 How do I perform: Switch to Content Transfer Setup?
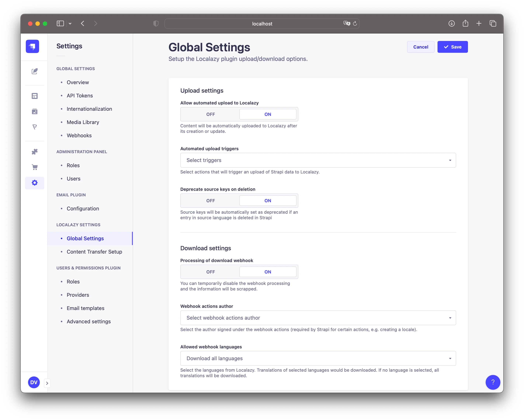tap(94, 252)
